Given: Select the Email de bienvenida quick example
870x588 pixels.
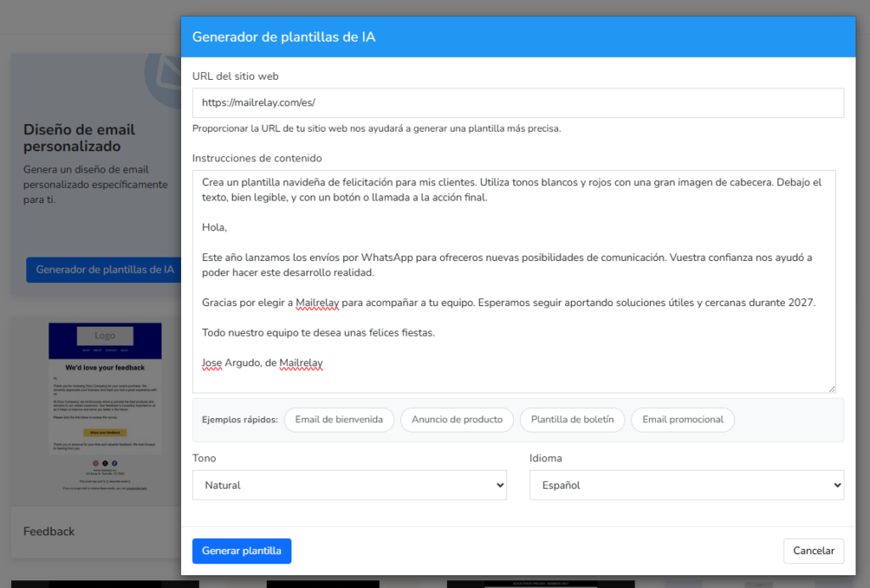Looking at the screenshot, I should click(339, 420).
